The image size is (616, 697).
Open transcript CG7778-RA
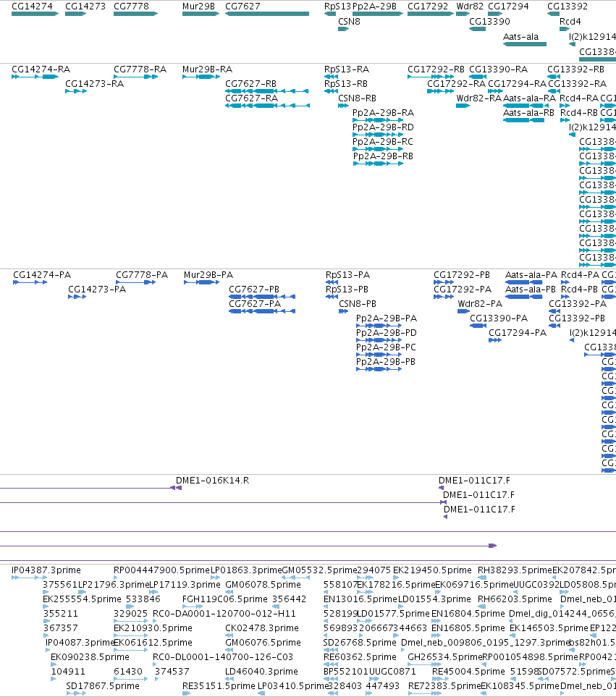140,69
